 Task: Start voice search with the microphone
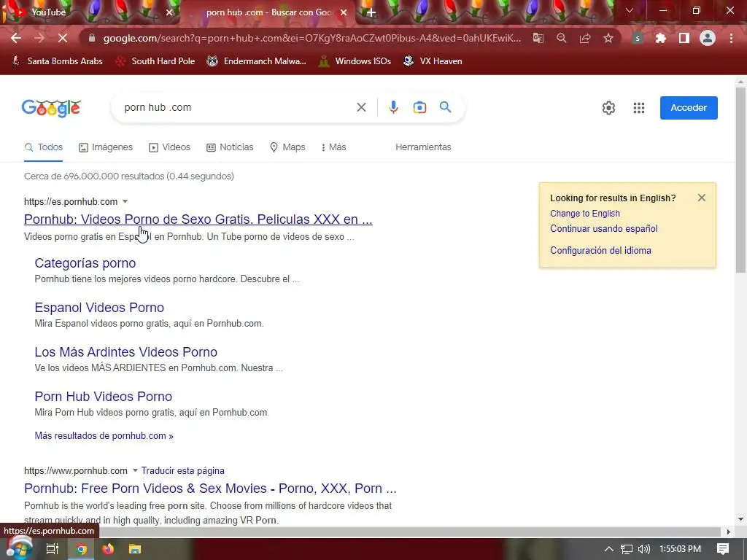(x=393, y=107)
